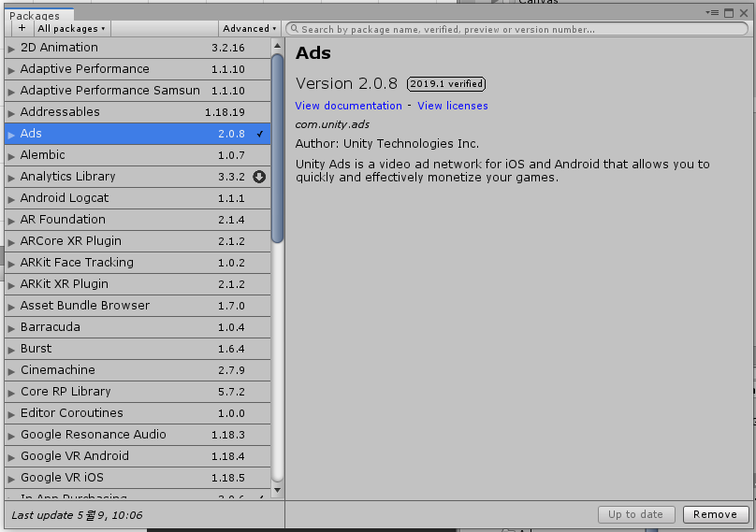Select the ARKit Face Tracking package
The image size is (756, 532).
pyautogui.click(x=138, y=263)
